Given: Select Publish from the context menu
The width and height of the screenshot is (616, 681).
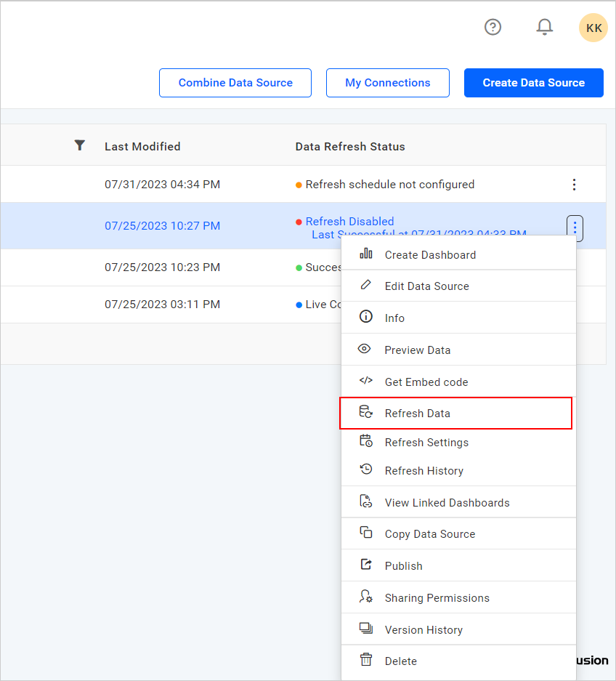Looking at the screenshot, I should point(459,566).
